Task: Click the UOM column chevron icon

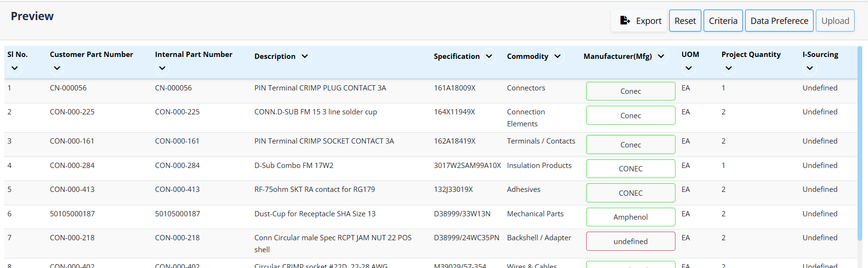Action: point(688,68)
